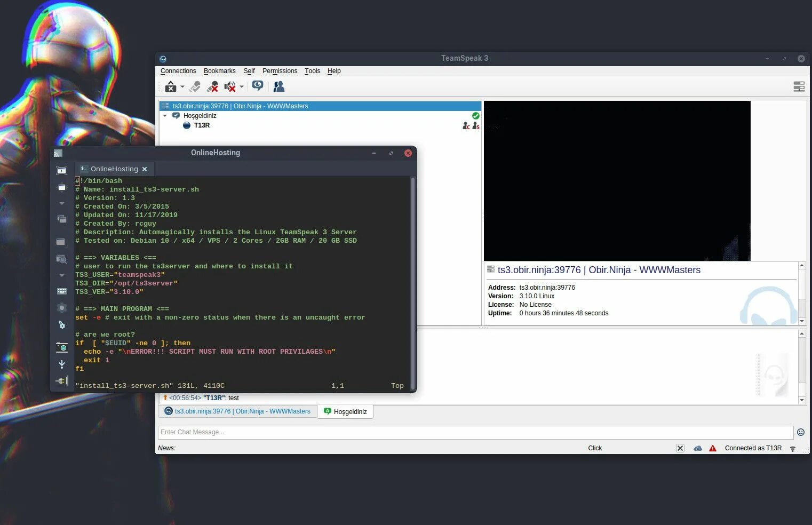
Task: Select the OnlineHosting terminal tab
Action: (114, 169)
